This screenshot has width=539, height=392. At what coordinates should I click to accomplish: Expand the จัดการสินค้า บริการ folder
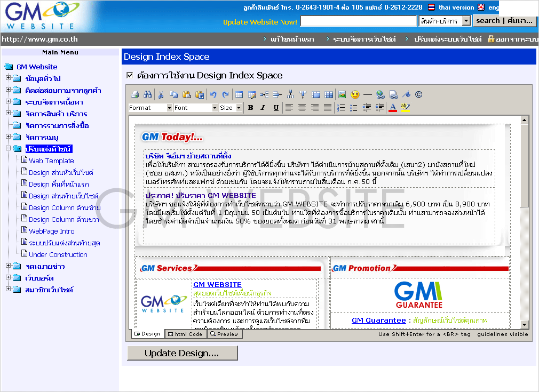pos(8,113)
